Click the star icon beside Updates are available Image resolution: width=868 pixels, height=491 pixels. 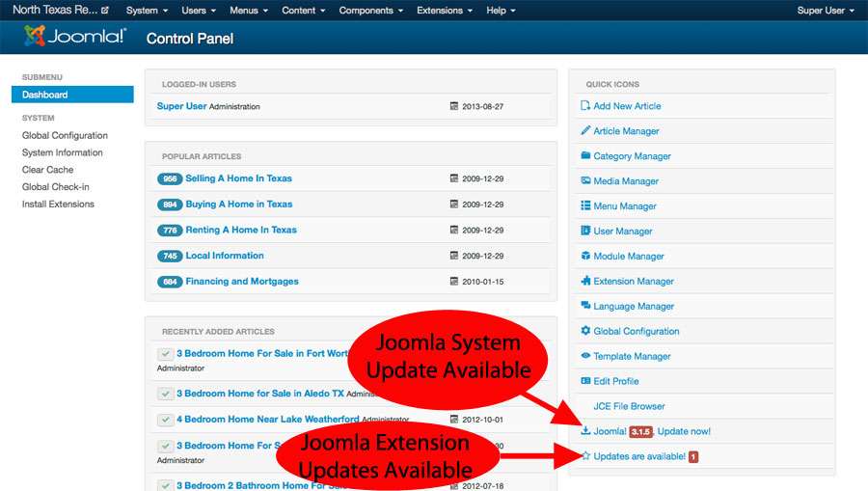(x=585, y=455)
